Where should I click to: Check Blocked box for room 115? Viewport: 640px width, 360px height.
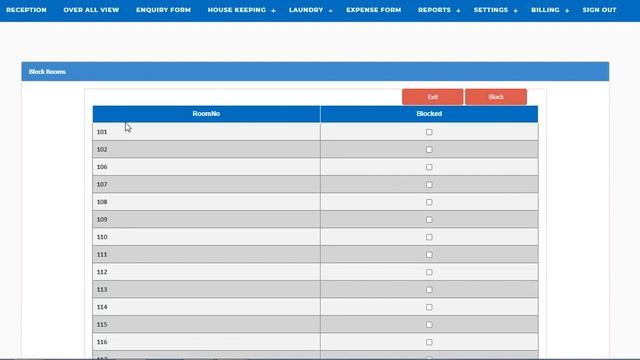[429, 324]
